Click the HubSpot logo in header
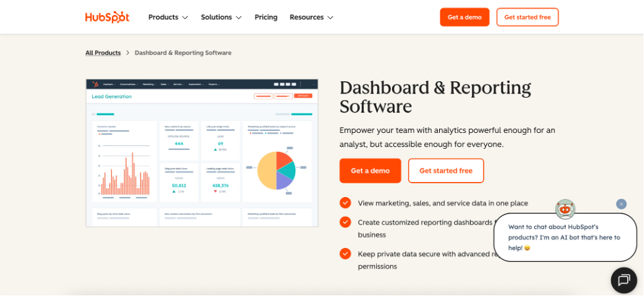The width and height of the screenshot is (644, 296). coord(107,17)
